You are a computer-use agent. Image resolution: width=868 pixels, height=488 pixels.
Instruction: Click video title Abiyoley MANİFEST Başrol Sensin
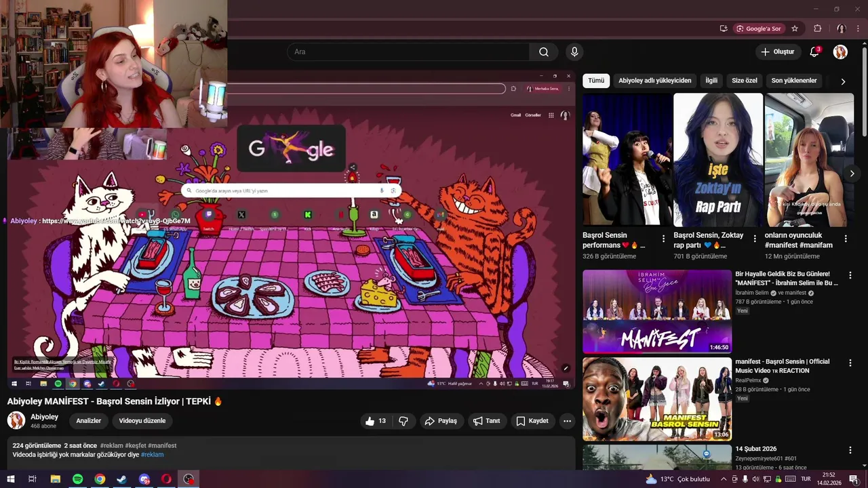(x=115, y=401)
